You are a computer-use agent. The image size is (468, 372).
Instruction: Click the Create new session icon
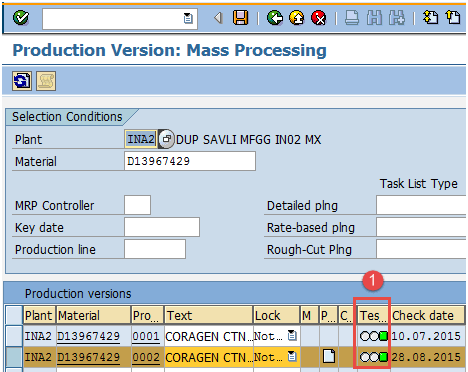[x=430, y=18]
